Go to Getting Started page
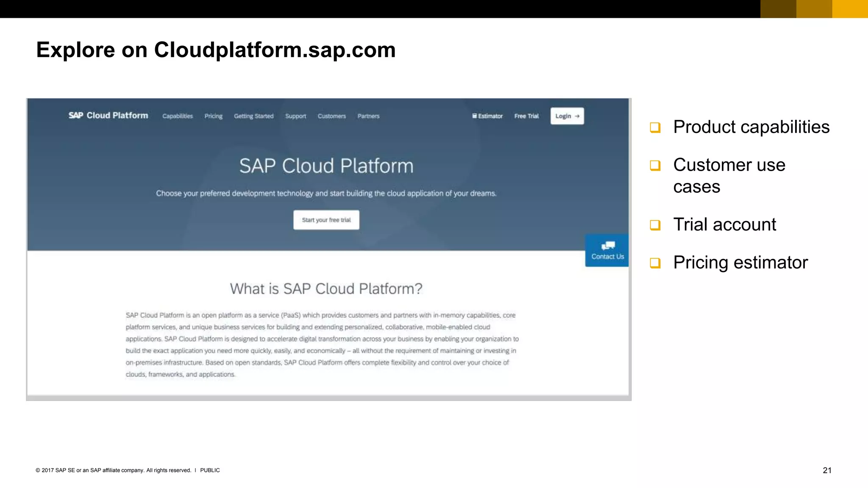868x488 pixels. pos(254,116)
